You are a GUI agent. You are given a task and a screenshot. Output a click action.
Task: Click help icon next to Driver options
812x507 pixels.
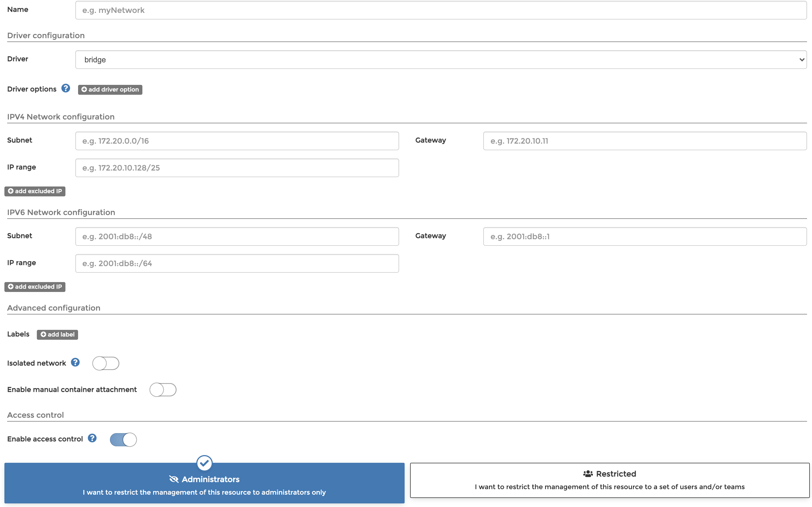coord(65,88)
